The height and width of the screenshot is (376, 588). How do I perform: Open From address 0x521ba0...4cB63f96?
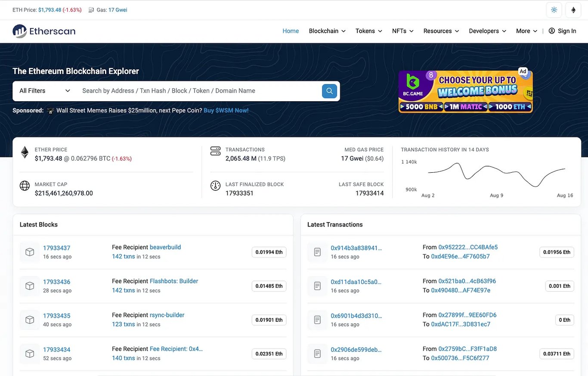pos(467,281)
